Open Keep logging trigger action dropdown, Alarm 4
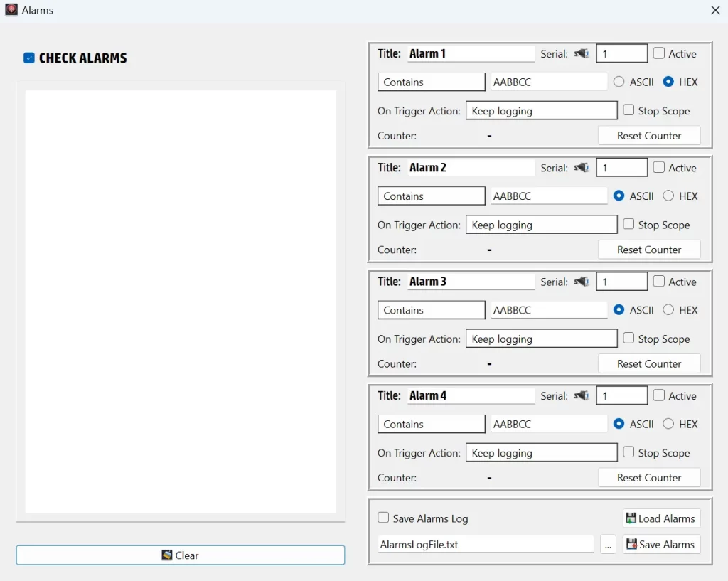 click(x=541, y=453)
